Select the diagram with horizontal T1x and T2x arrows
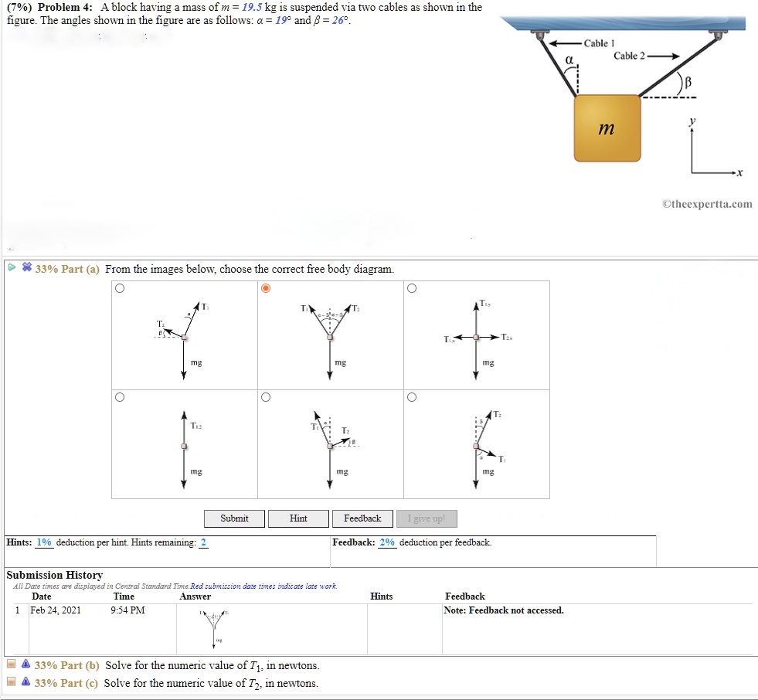 (412, 287)
